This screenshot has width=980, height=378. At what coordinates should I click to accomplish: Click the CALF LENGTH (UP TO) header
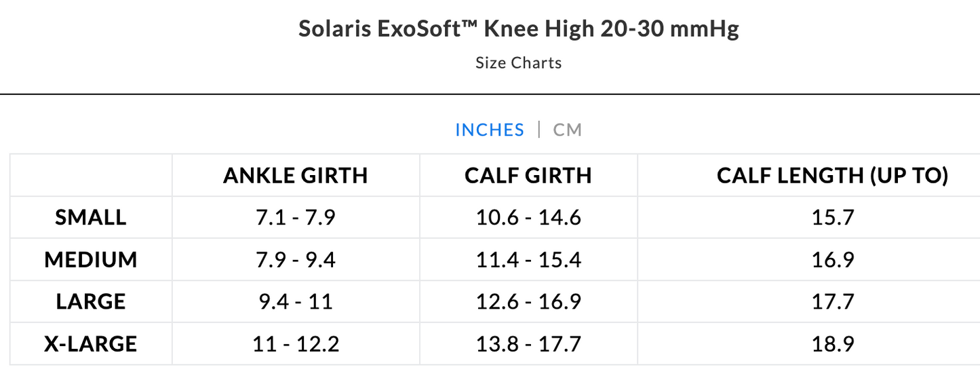click(x=832, y=176)
